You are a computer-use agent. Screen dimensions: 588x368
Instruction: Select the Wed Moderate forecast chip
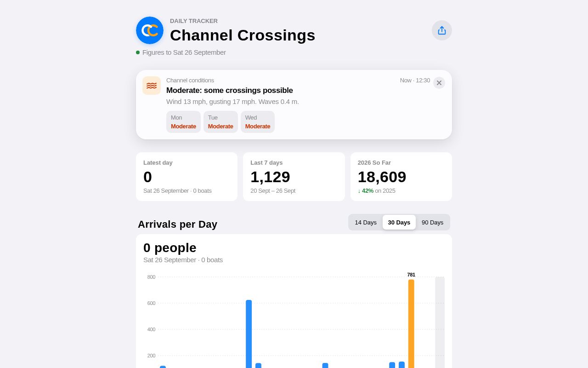coord(258,122)
